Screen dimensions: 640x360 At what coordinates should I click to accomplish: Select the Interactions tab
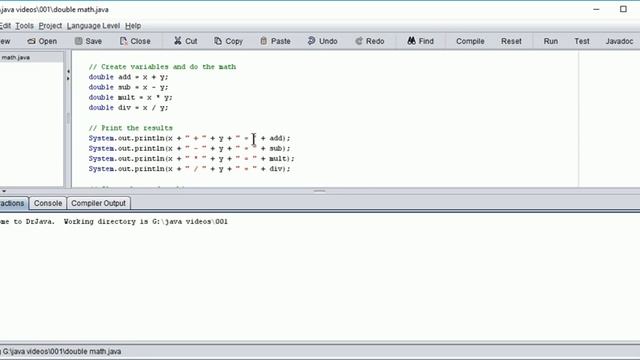(13, 203)
